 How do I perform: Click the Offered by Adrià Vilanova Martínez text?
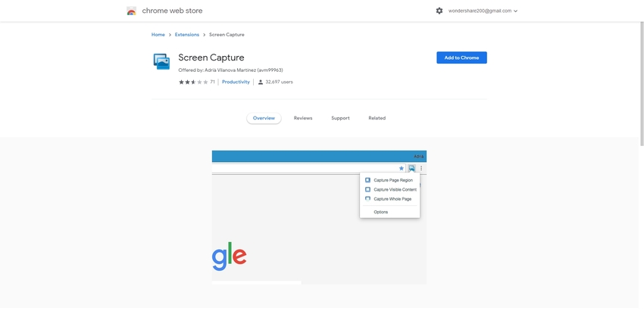pos(230,70)
